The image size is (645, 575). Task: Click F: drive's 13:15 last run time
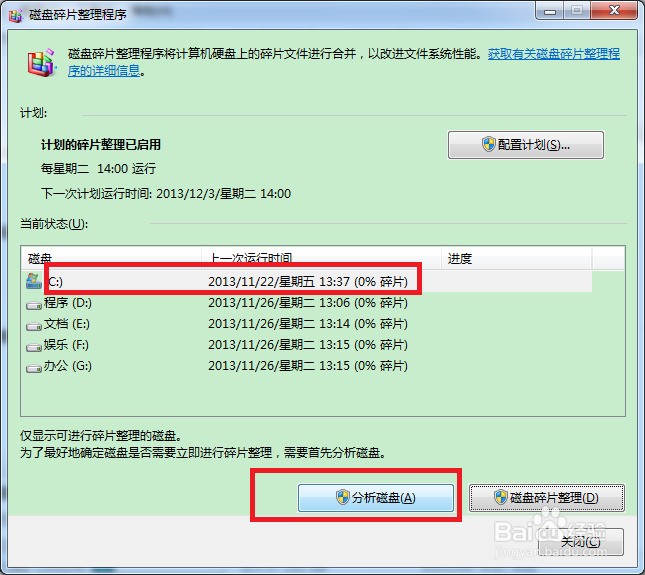pos(308,345)
